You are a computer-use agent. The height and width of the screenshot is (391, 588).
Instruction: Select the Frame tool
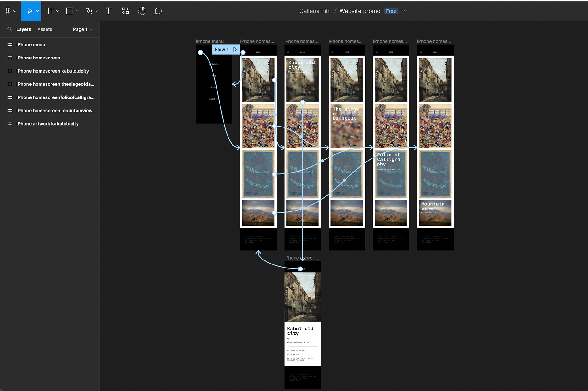click(x=50, y=11)
